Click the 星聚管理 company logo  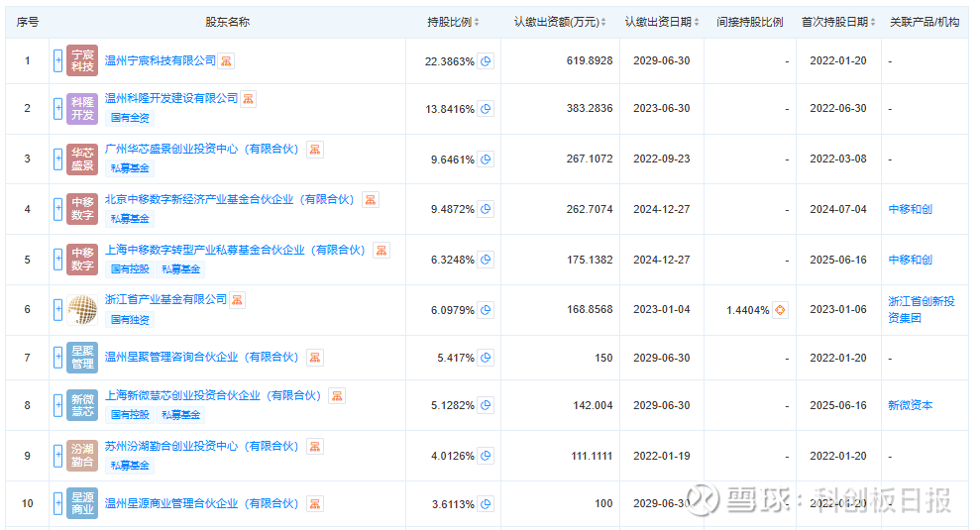[82, 358]
